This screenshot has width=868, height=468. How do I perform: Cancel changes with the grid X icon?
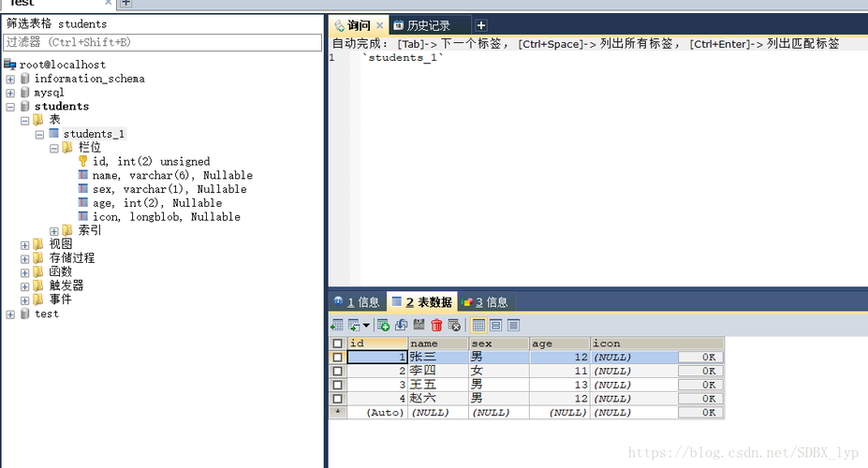tap(454, 326)
